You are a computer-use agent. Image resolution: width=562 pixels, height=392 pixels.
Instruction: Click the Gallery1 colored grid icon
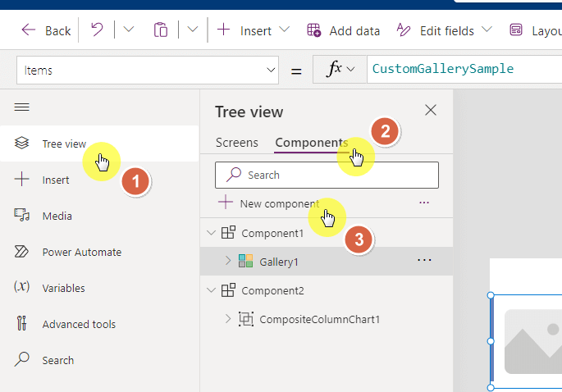[x=245, y=262]
